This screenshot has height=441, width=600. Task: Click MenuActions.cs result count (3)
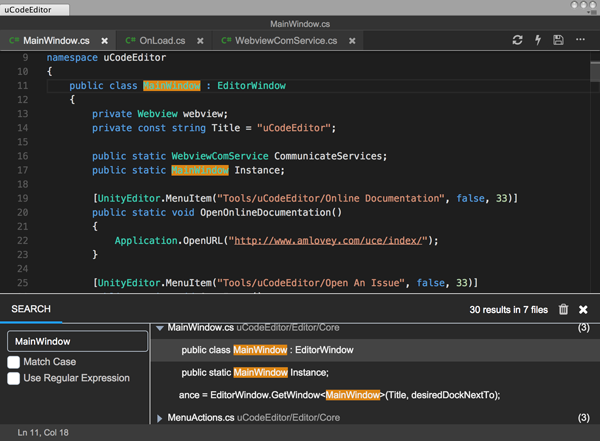click(584, 418)
